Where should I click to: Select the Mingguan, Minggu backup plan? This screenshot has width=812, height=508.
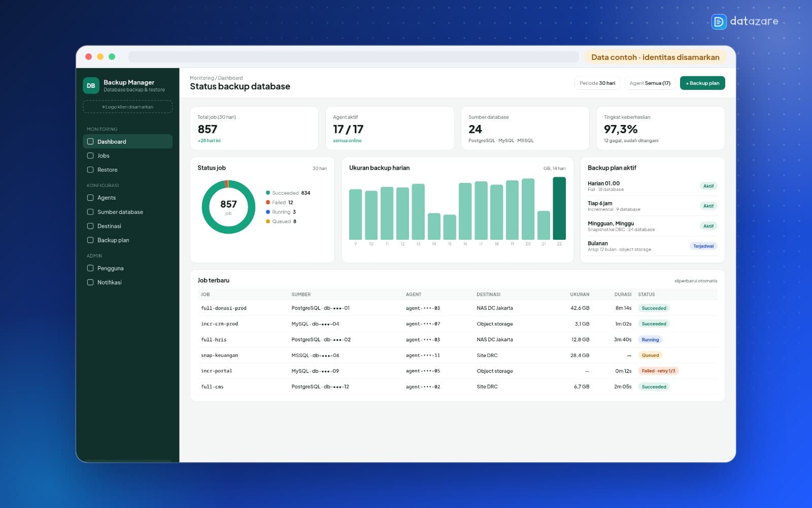[x=652, y=226]
